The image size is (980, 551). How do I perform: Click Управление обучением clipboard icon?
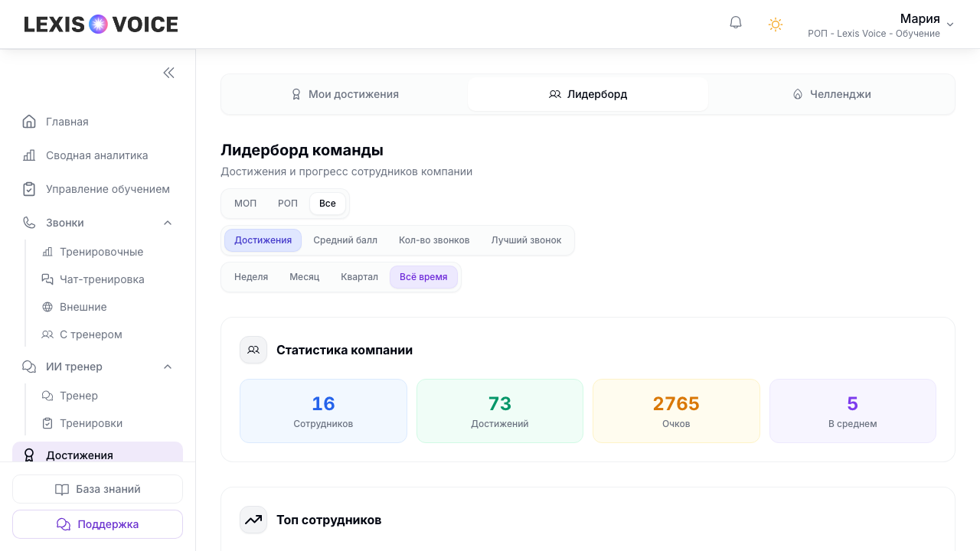(x=29, y=189)
